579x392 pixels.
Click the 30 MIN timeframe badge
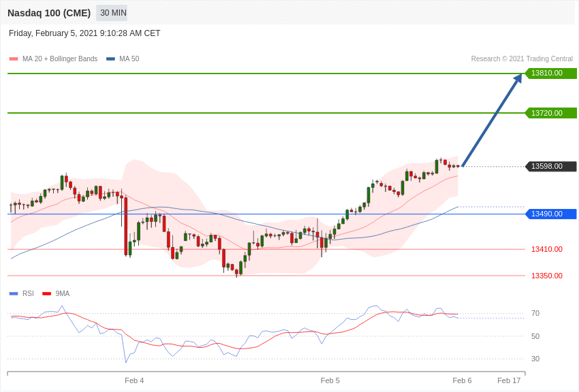[112, 13]
